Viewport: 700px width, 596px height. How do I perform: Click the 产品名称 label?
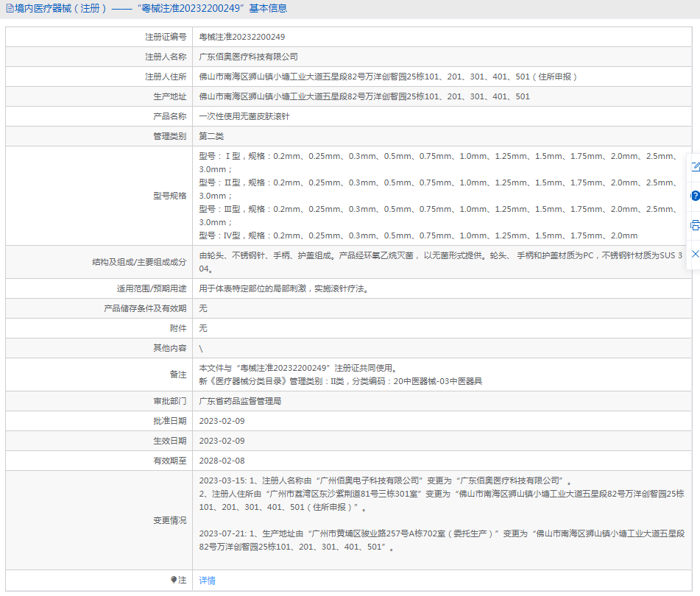(x=169, y=116)
